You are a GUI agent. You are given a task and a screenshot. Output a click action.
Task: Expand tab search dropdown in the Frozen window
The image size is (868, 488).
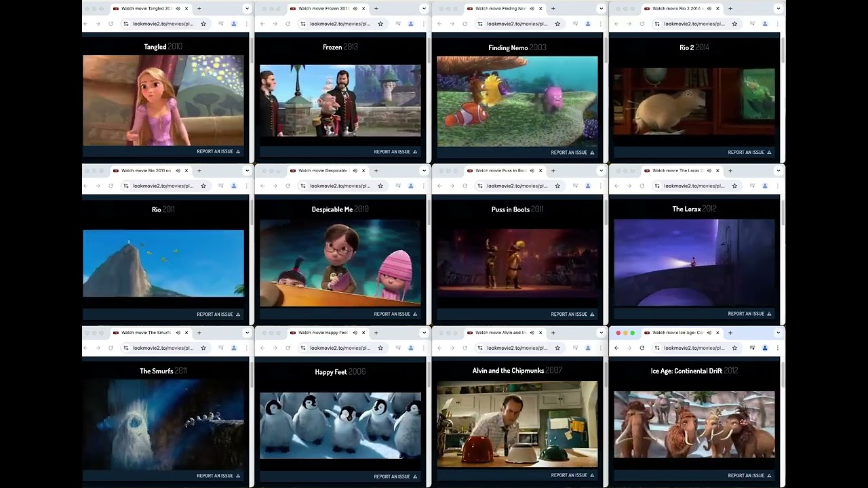[424, 9]
